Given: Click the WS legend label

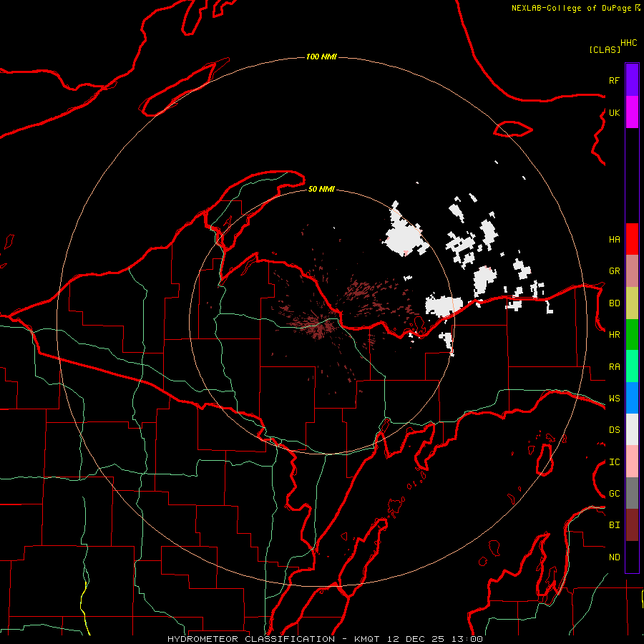Looking at the screenshot, I should pos(614,399).
